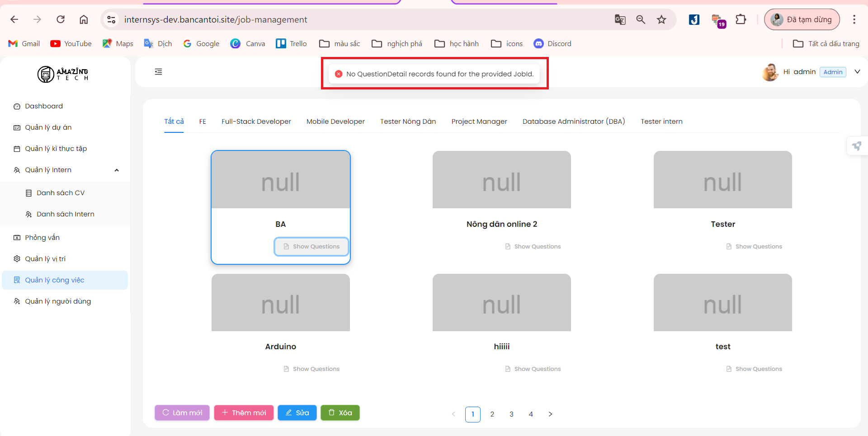Toggle the sidebar collapse hamburger icon
The image size is (868, 436).
tap(158, 72)
